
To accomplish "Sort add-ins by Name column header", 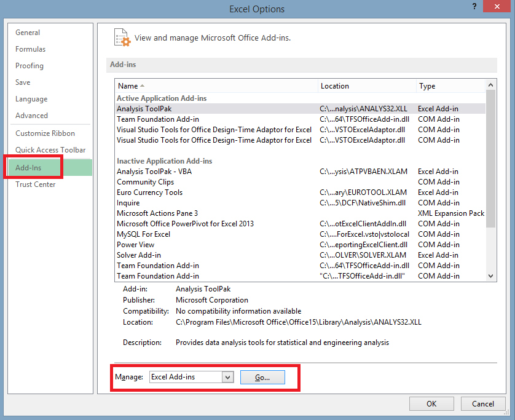I will click(x=128, y=86).
